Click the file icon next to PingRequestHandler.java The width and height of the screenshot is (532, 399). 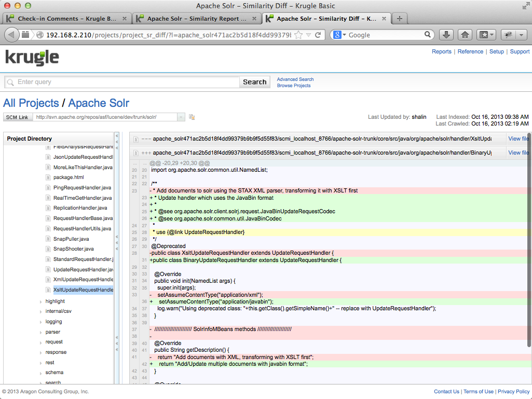(48, 188)
